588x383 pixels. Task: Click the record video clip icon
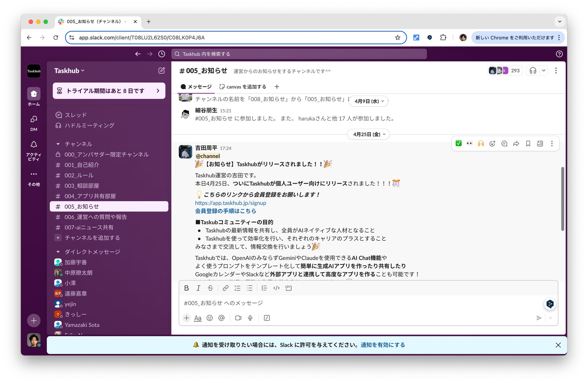point(238,318)
